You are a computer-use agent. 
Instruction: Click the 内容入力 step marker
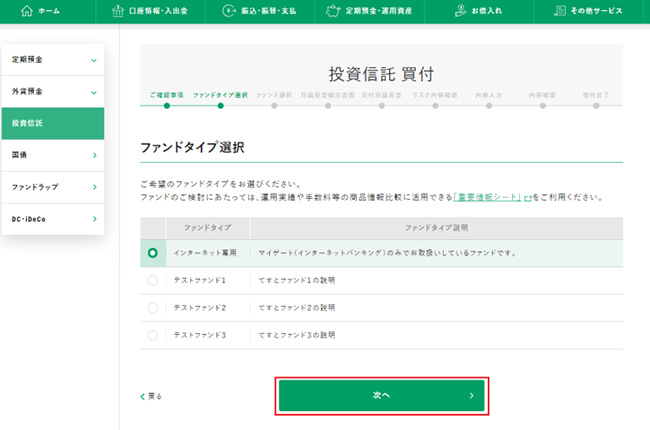click(x=489, y=106)
